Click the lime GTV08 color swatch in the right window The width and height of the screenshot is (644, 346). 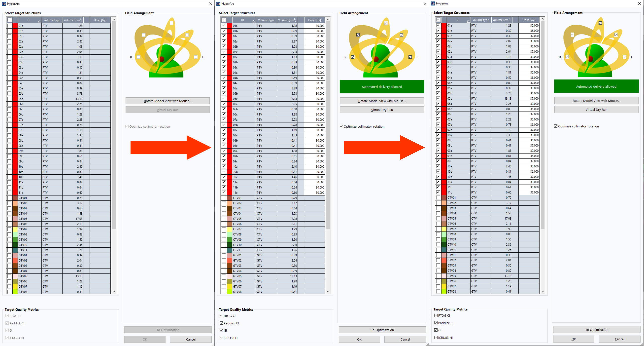[444, 291]
